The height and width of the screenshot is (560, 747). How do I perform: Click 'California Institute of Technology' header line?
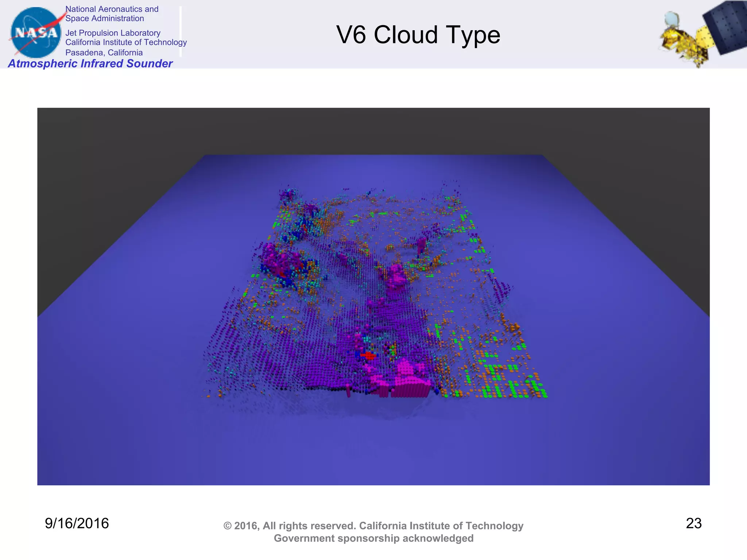pos(126,42)
